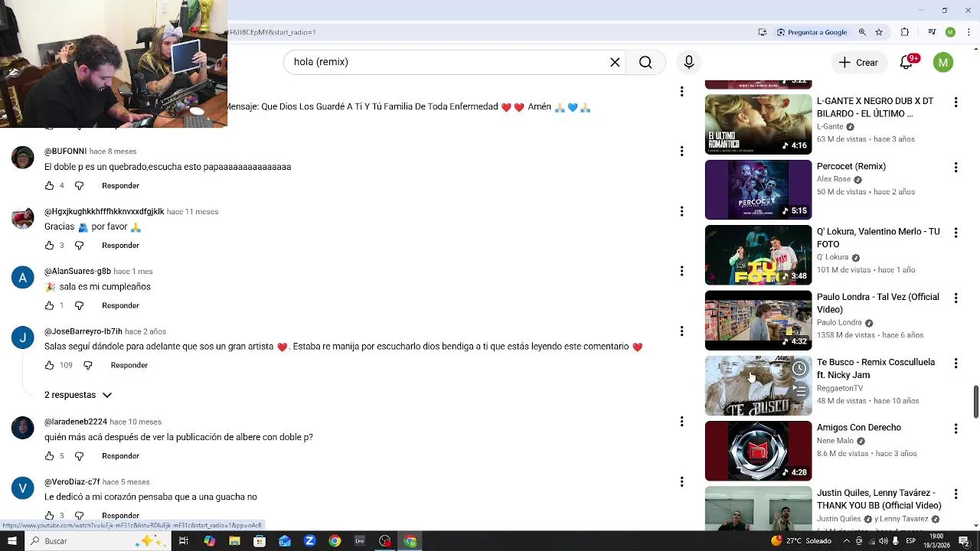980x551 pixels.
Task: Open Windows Start menu
Action: [x=11, y=541]
